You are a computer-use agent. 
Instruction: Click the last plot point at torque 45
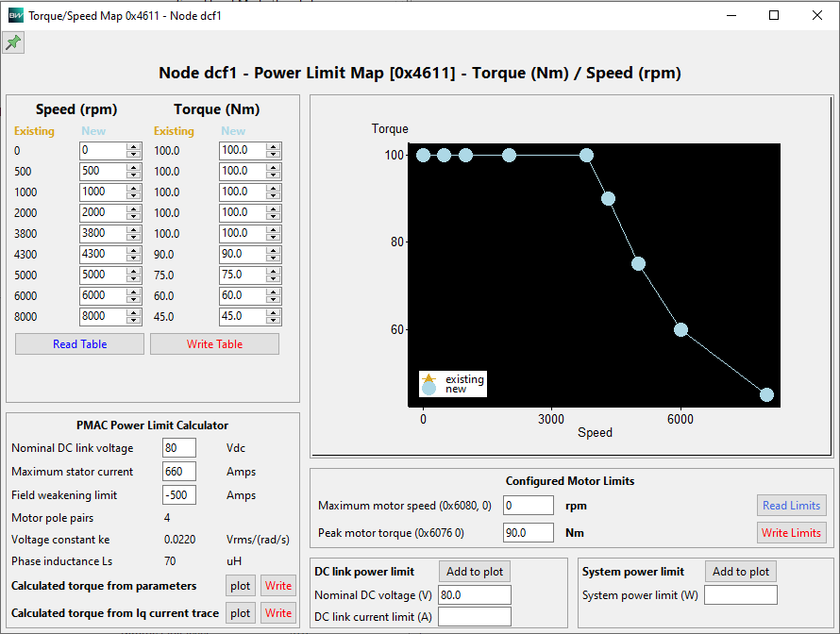coord(766,395)
